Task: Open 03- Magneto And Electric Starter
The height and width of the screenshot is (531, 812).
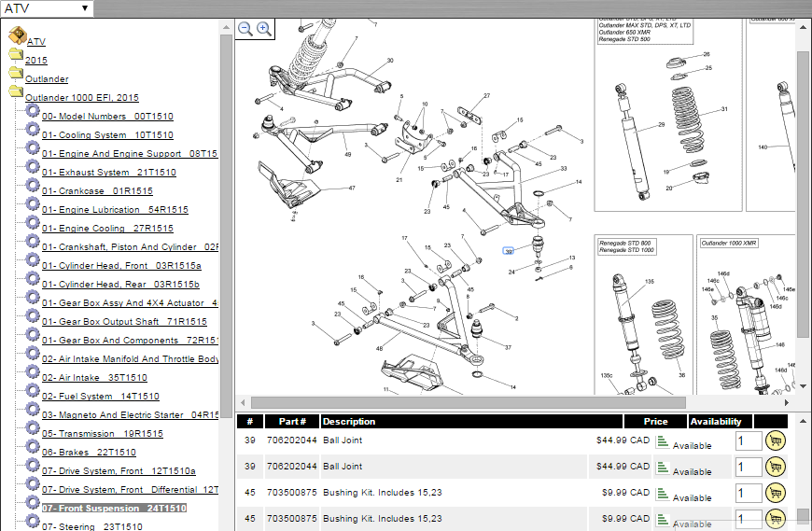Action: click(130, 415)
